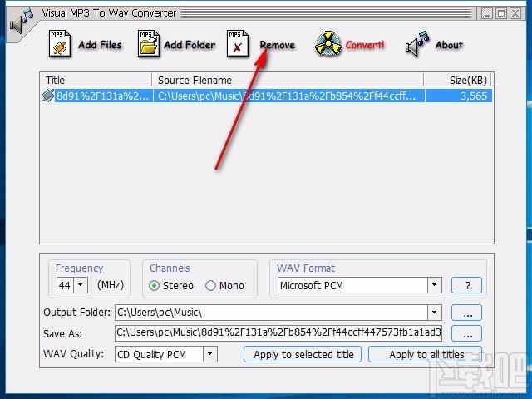This screenshot has width=532, height=399.
Task: Click the app speaker logo in title bar
Action: (21, 22)
